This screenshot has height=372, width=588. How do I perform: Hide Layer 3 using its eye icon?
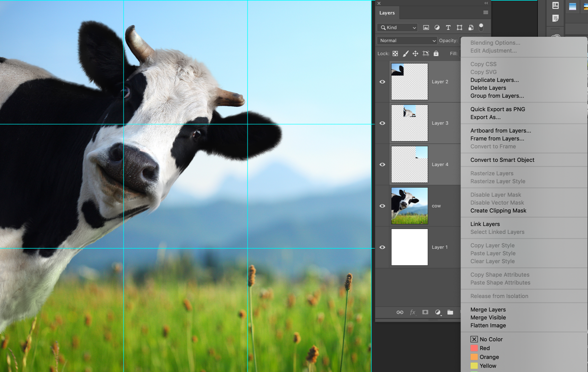[x=382, y=123]
